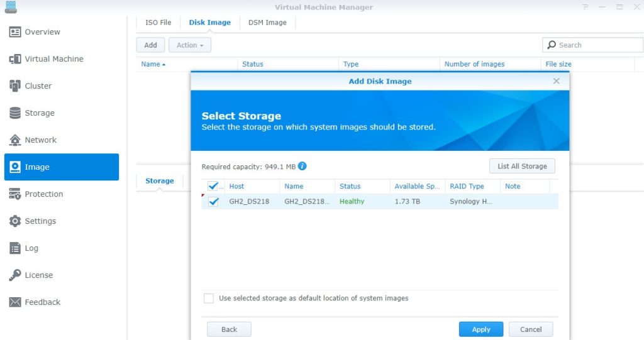Screen dimensions: 644x340
Task: Click the Add button
Action: [x=150, y=45]
